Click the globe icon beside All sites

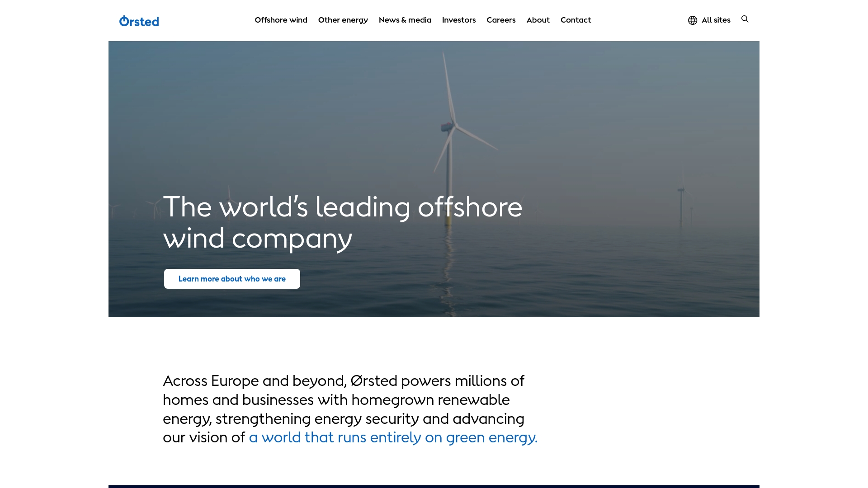tap(693, 20)
